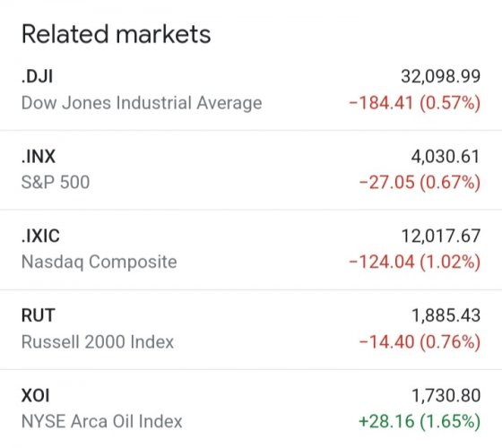Image resolution: width=502 pixels, height=448 pixels.
Task: Select the NYSE Arca Oil Index label
Action: point(102,421)
